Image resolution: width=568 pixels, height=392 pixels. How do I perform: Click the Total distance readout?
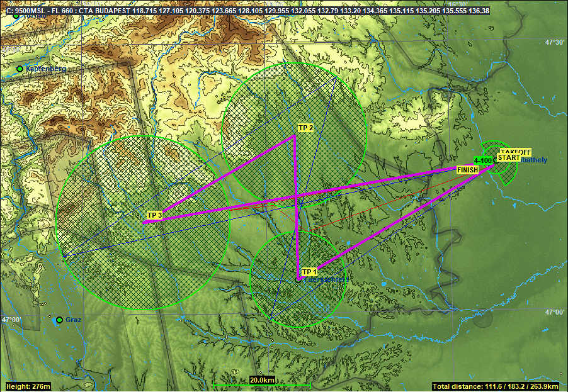499,386
